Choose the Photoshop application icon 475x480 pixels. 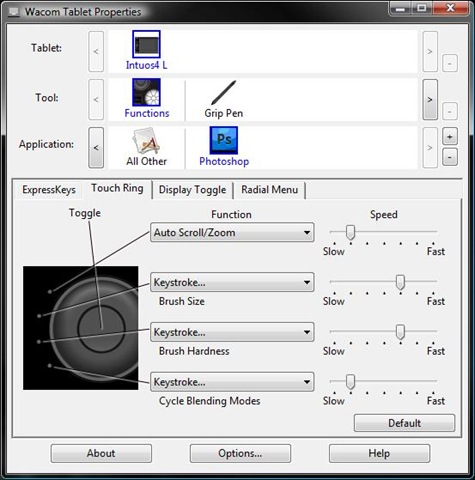pos(224,140)
